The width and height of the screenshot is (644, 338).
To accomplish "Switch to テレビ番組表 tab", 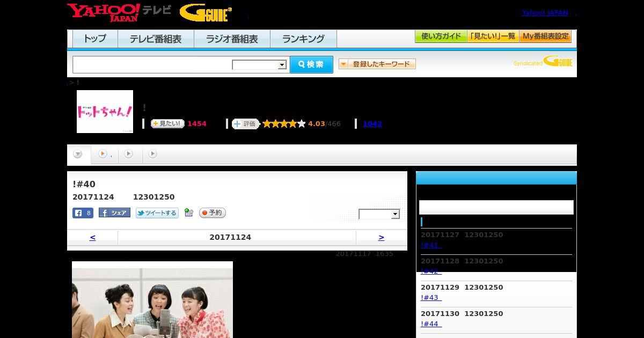I will point(156,39).
